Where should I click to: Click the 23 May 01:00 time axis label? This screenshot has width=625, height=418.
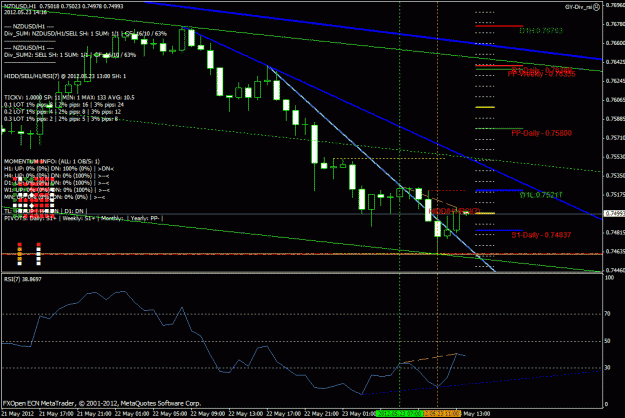tap(358, 414)
